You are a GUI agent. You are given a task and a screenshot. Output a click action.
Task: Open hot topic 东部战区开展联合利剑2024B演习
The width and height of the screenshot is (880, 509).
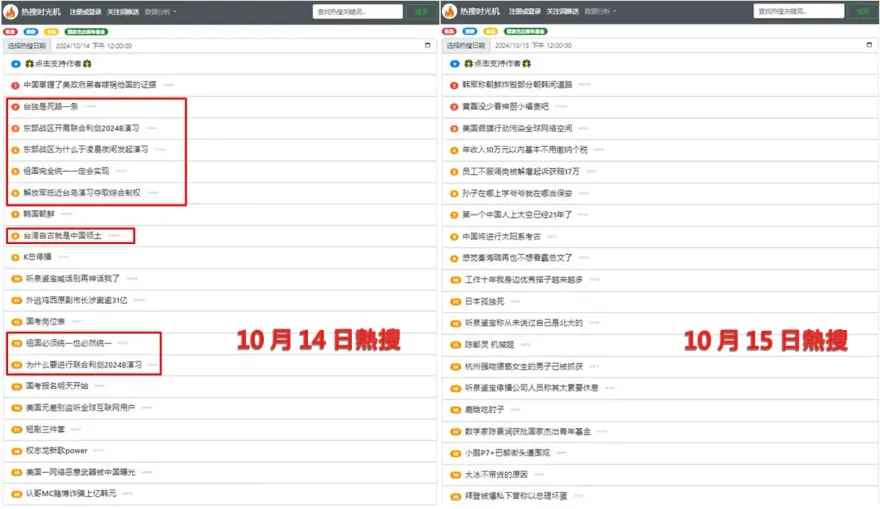click(x=81, y=128)
